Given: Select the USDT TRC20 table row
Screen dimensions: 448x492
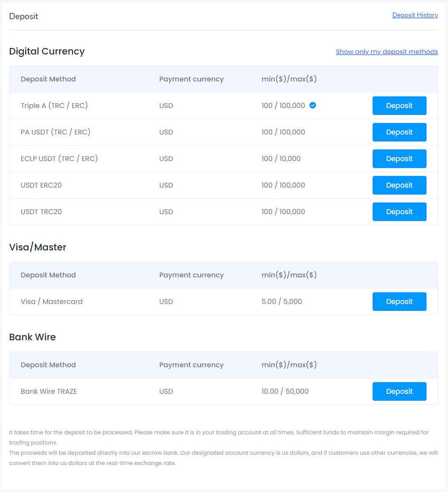Looking at the screenshot, I should pyautogui.click(x=192, y=211).
